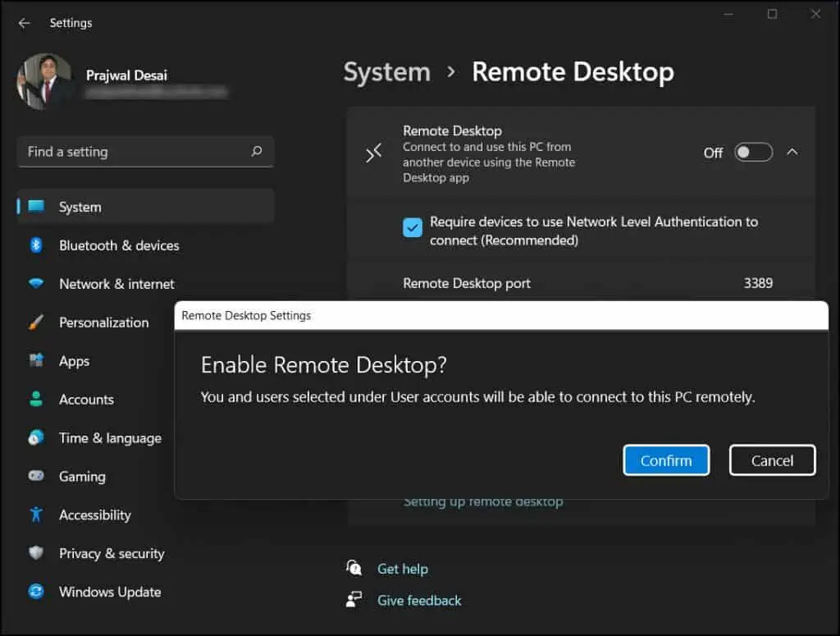Open Accounts settings
Screen dimensions: 840x636
[86, 400]
